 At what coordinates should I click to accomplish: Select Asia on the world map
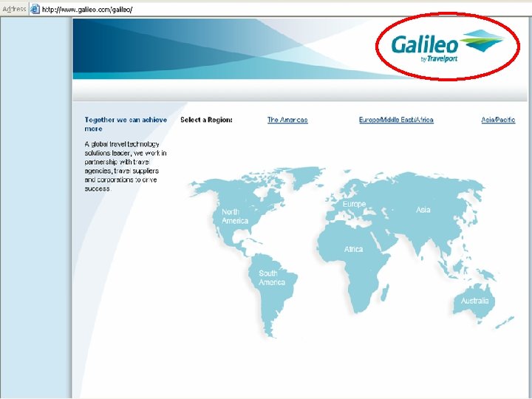[423, 210]
